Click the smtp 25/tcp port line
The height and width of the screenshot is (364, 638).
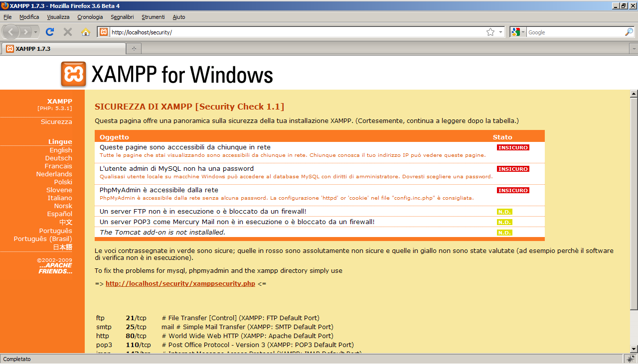coord(214,327)
